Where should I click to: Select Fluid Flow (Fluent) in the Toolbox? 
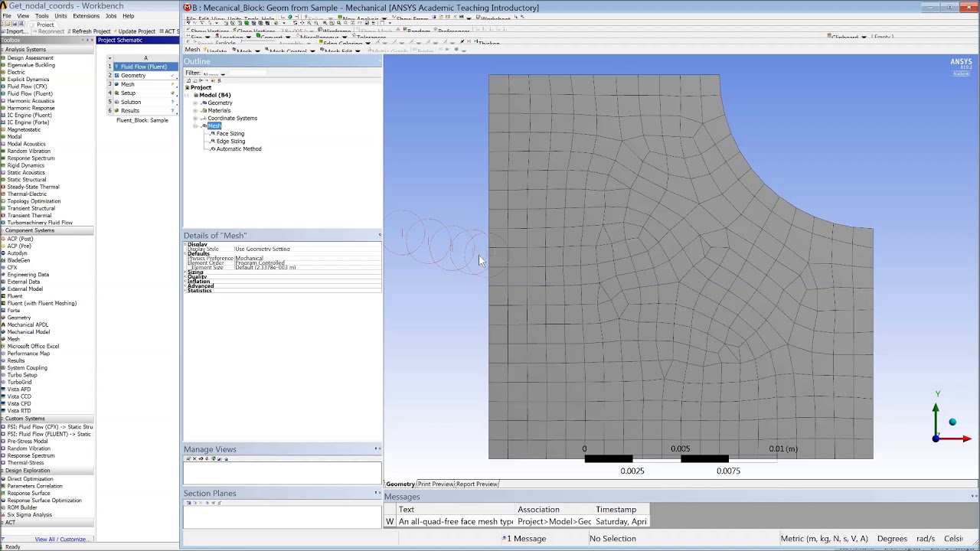tap(30, 93)
